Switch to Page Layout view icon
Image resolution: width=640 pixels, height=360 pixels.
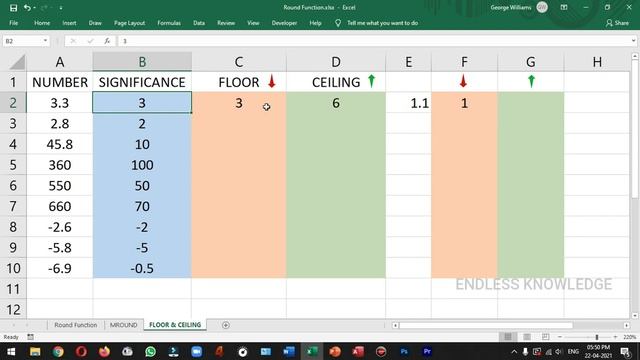[527, 337]
